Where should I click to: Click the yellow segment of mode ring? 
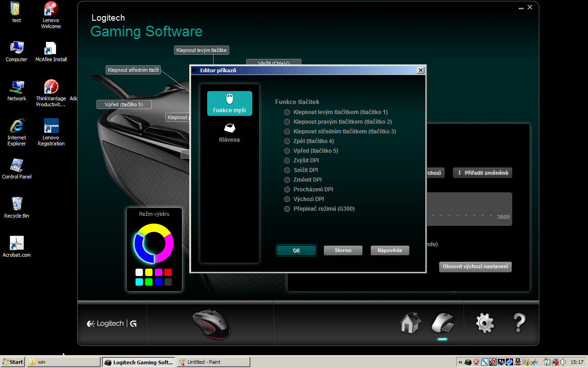pos(154,228)
